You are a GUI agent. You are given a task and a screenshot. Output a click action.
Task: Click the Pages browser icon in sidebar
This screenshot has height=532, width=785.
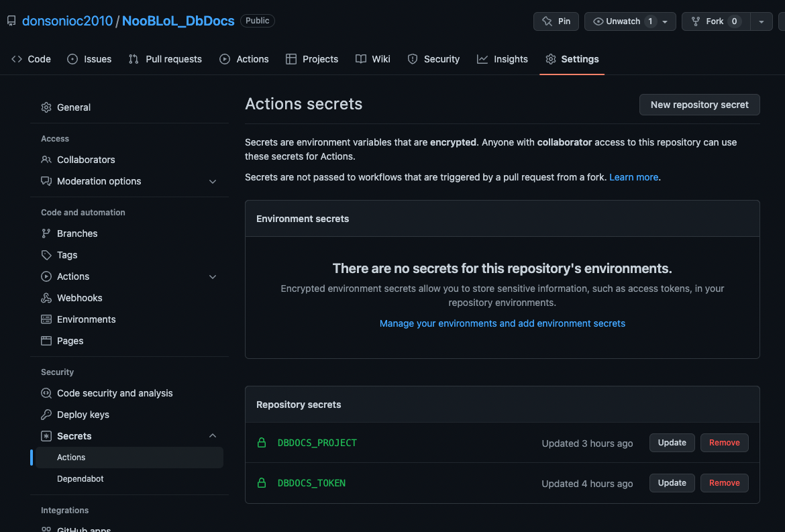[x=46, y=341]
